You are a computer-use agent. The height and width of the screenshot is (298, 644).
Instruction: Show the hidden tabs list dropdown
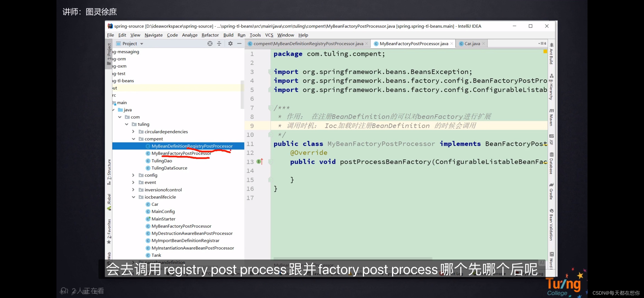click(x=542, y=44)
